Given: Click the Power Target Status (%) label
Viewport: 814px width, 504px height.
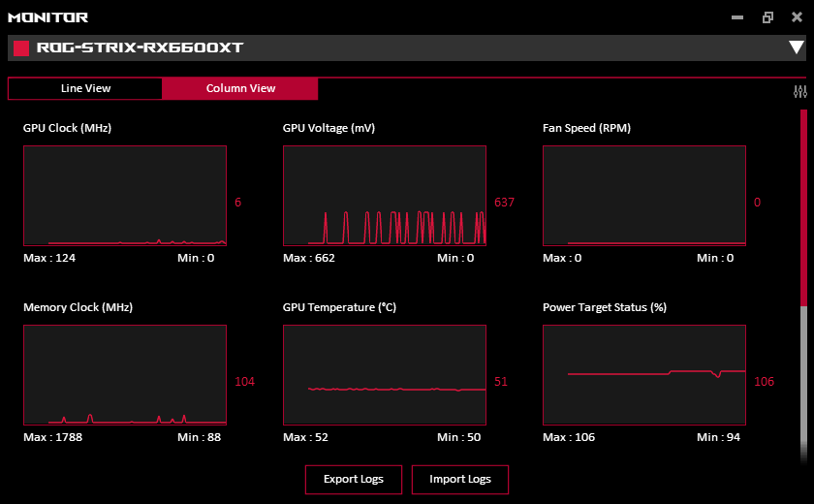Looking at the screenshot, I should click(605, 307).
